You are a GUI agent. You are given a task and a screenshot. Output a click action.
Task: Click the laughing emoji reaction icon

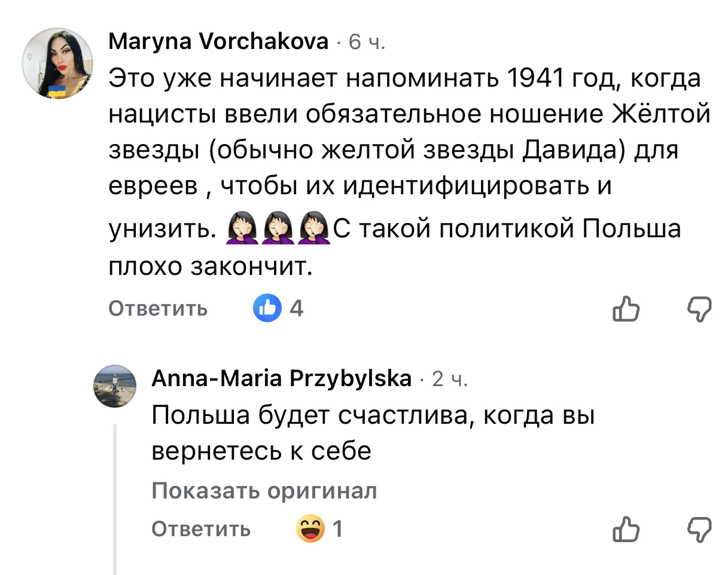310,529
